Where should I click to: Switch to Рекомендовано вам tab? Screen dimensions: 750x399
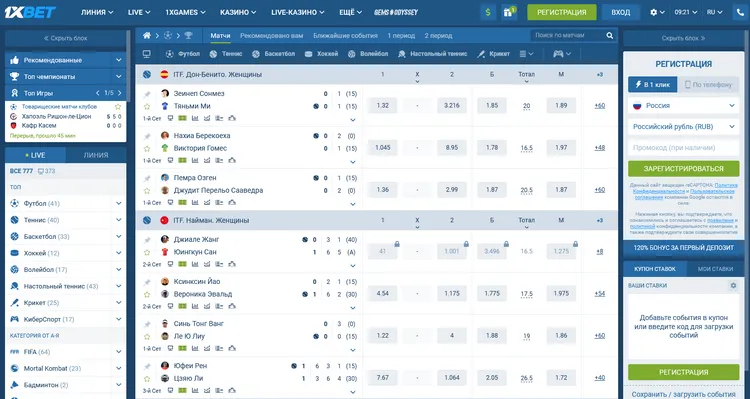[x=272, y=35]
